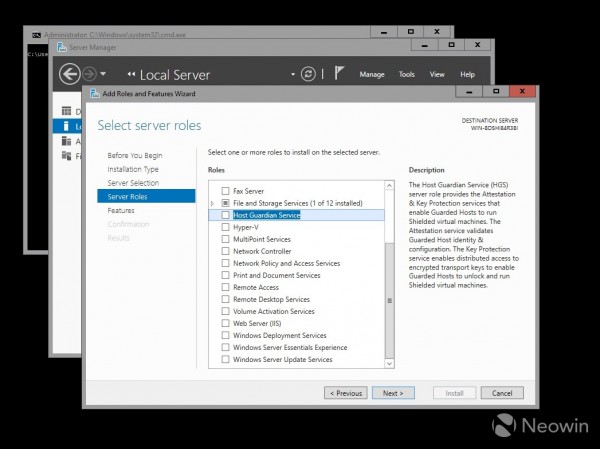Click the Next button
This screenshot has height=449, width=600.
pos(393,393)
